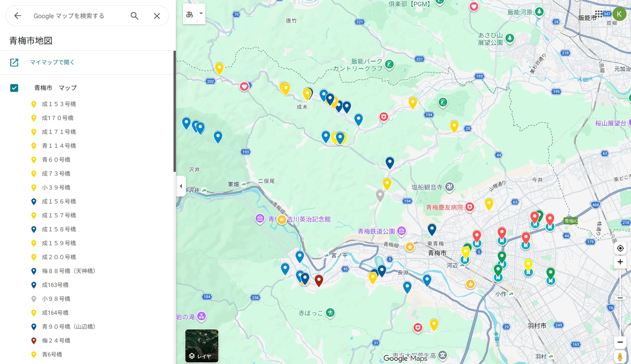Image resolution: width=631 pixels, height=364 pixels.
Task: Click the あ input method button
Action: pos(190,14)
